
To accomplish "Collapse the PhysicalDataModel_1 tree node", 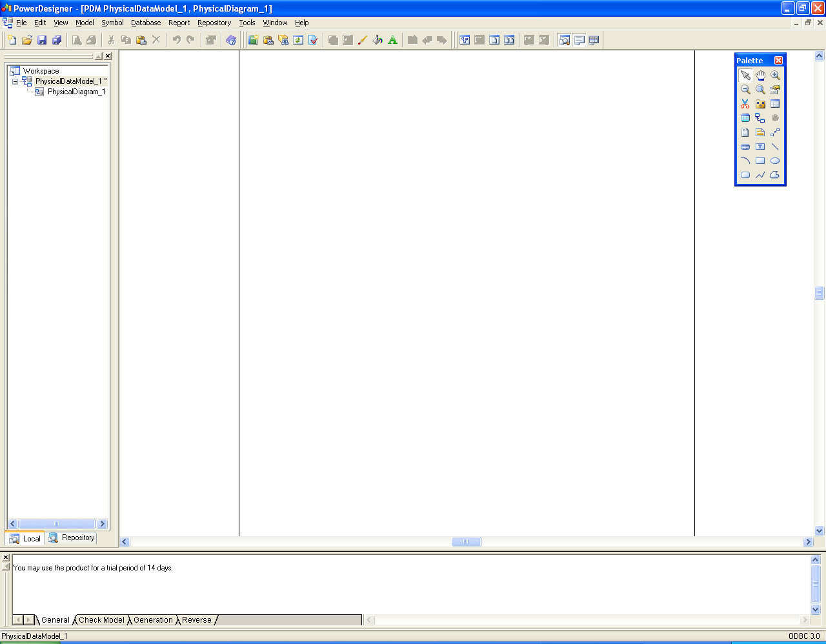I will (15, 81).
